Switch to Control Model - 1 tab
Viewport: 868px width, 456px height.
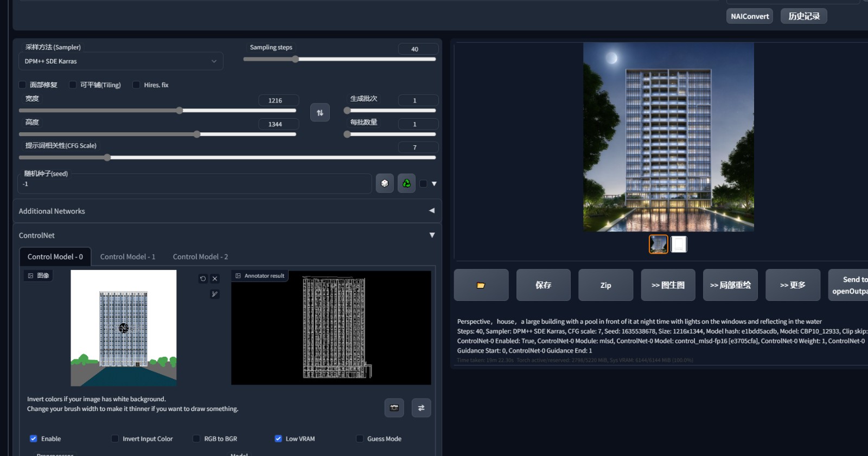127,256
